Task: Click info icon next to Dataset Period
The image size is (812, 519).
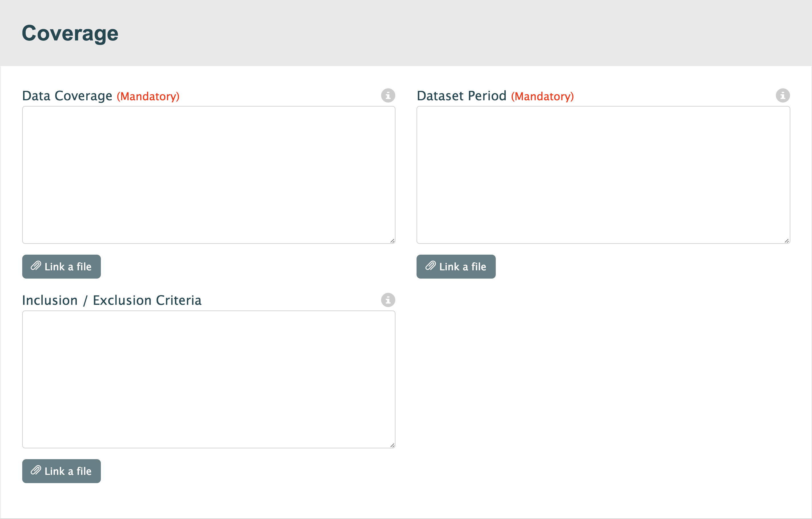Action: [782, 95]
